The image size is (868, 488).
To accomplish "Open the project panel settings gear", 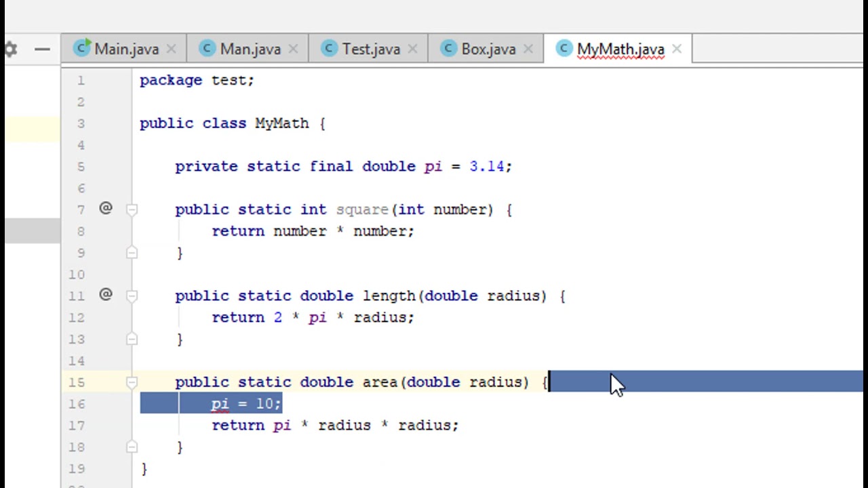I will click(x=10, y=49).
